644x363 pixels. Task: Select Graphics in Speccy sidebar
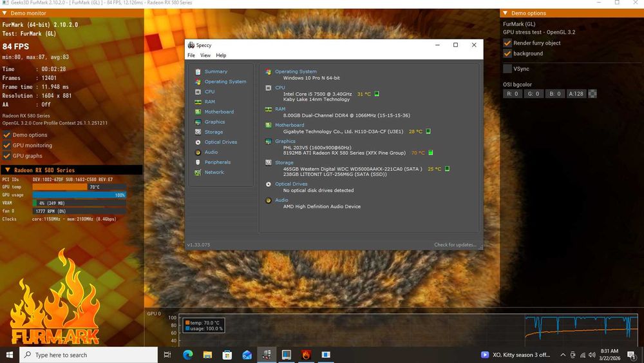point(214,122)
